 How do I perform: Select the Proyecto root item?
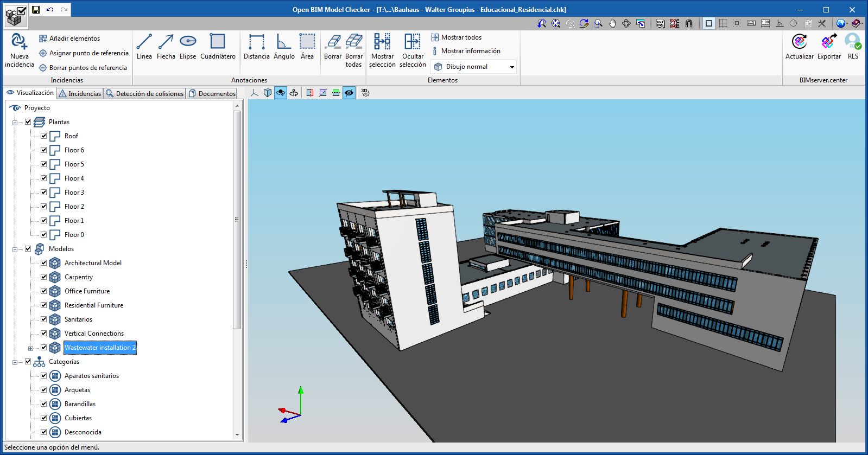37,108
